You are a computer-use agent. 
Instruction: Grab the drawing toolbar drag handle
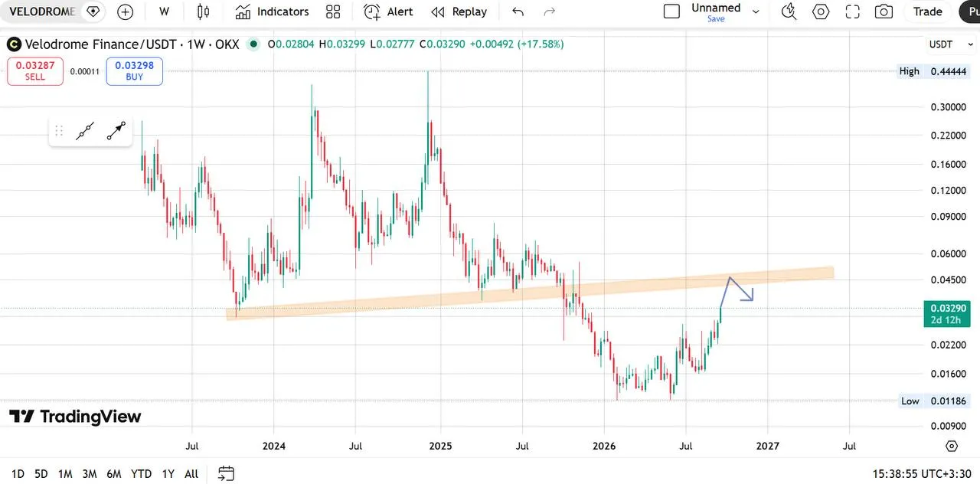point(59,131)
